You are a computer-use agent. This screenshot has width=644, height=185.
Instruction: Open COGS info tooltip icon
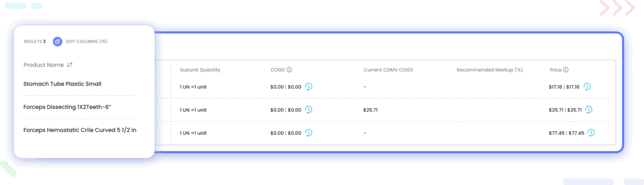tap(289, 70)
